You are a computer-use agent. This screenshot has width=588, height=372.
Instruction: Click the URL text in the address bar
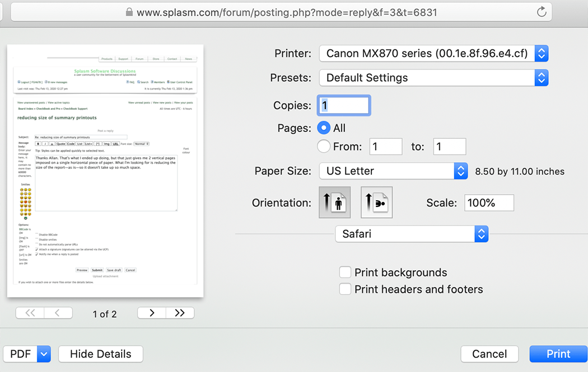pos(287,12)
